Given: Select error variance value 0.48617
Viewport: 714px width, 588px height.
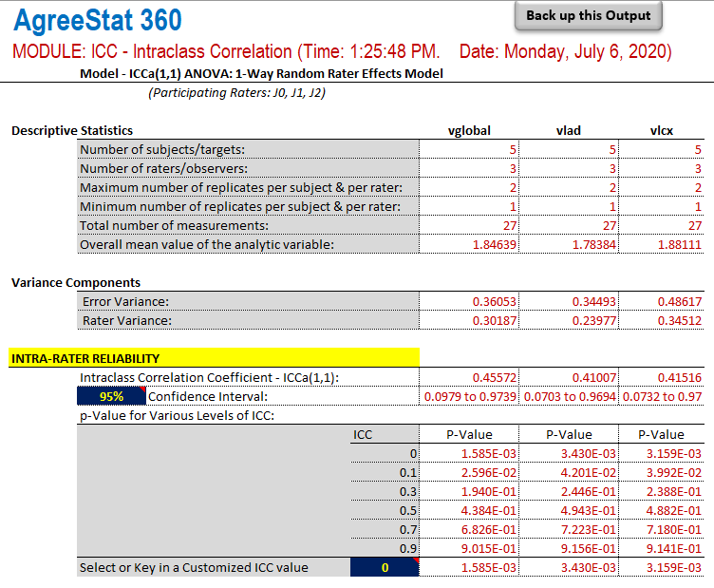Looking at the screenshot, I should [x=680, y=301].
